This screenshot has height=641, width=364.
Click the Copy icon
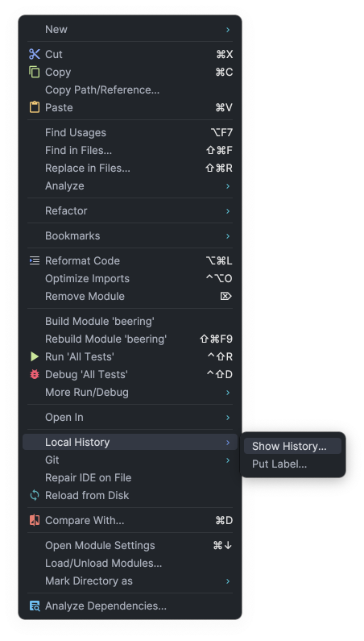(35, 72)
